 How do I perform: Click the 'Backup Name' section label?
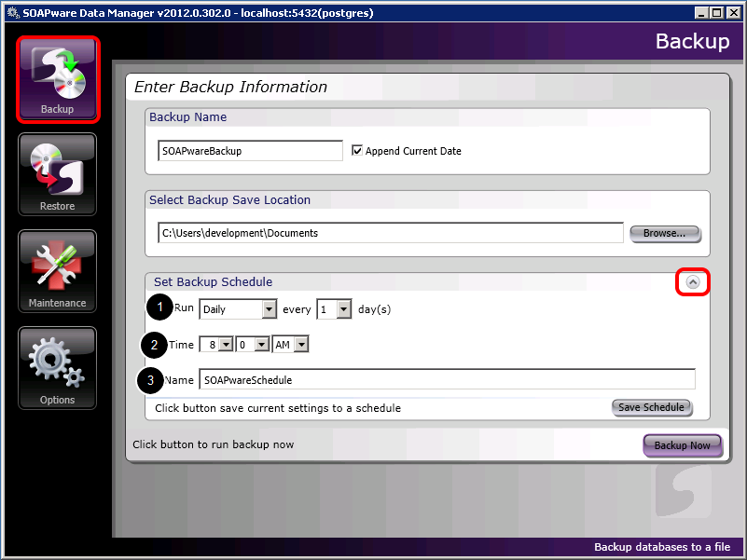[x=187, y=117]
